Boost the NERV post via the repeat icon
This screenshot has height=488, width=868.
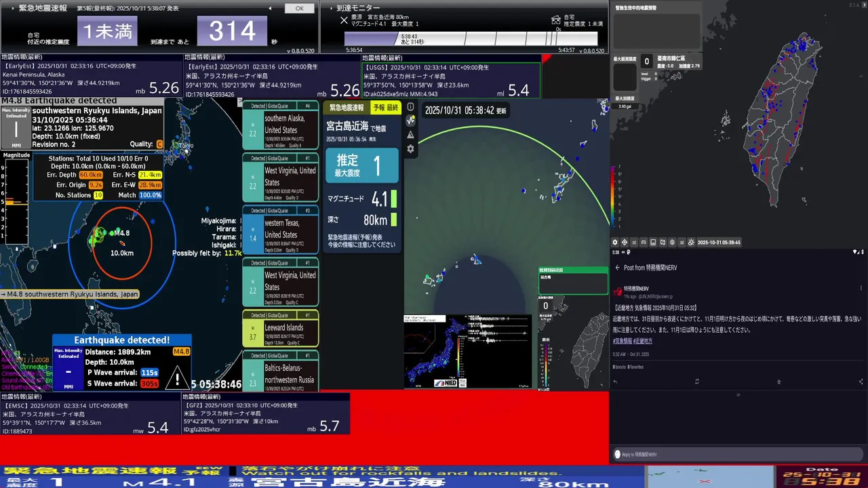pyautogui.click(x=697, y=382)
